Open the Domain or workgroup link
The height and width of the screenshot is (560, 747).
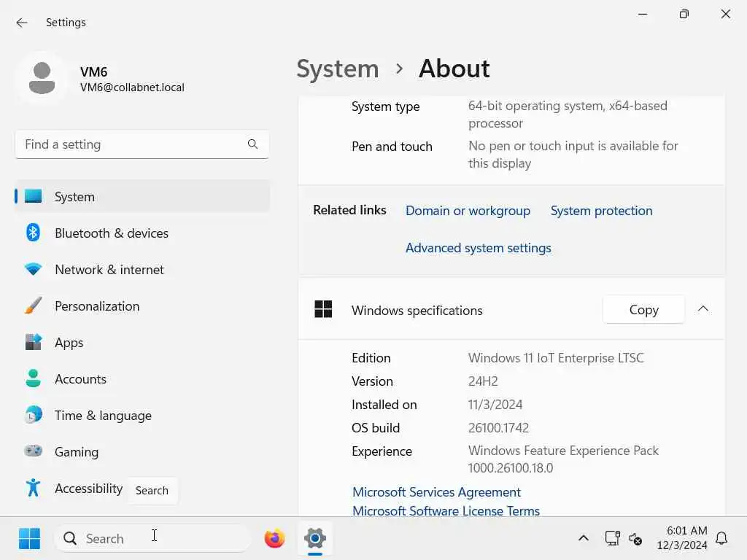(x=468, y=211)
